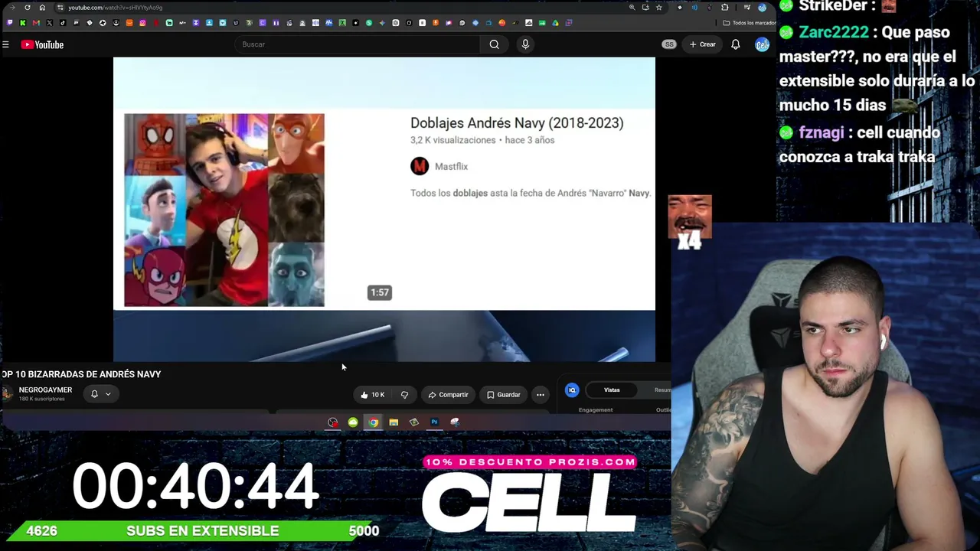Open the three-dot more actions menu
The width and height of the screenshot is (980, 551).
(541, 395)
